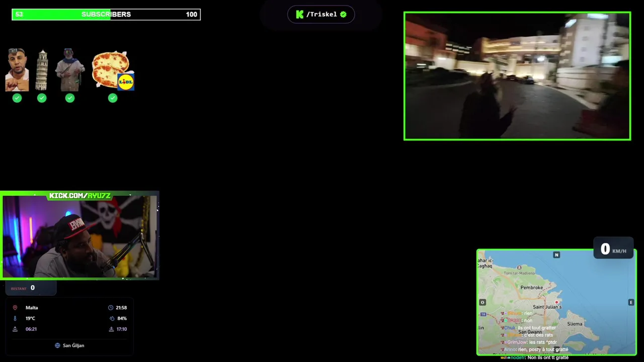Click the thermometer icon

[15, 318]
